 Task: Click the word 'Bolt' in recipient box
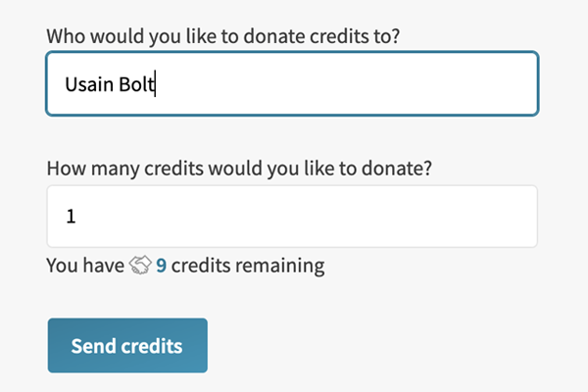coord(138,84)
